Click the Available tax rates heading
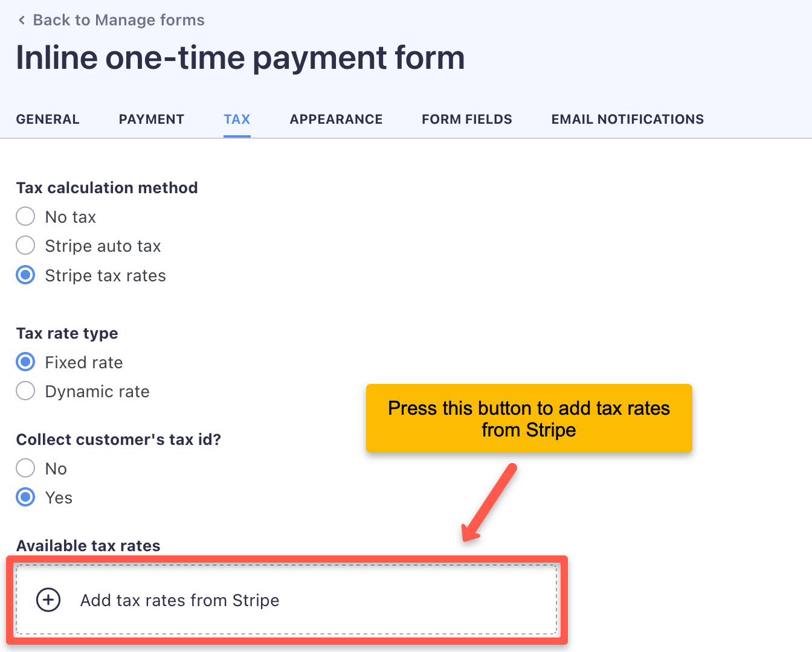The image size is (812, 652). click(x=88, y=545)
